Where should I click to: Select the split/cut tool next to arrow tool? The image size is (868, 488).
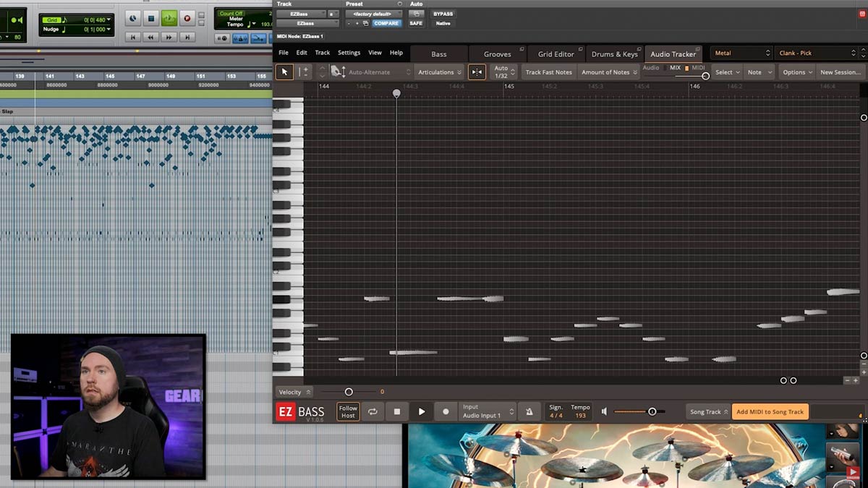pyautogui.click(x=305, y=72)
